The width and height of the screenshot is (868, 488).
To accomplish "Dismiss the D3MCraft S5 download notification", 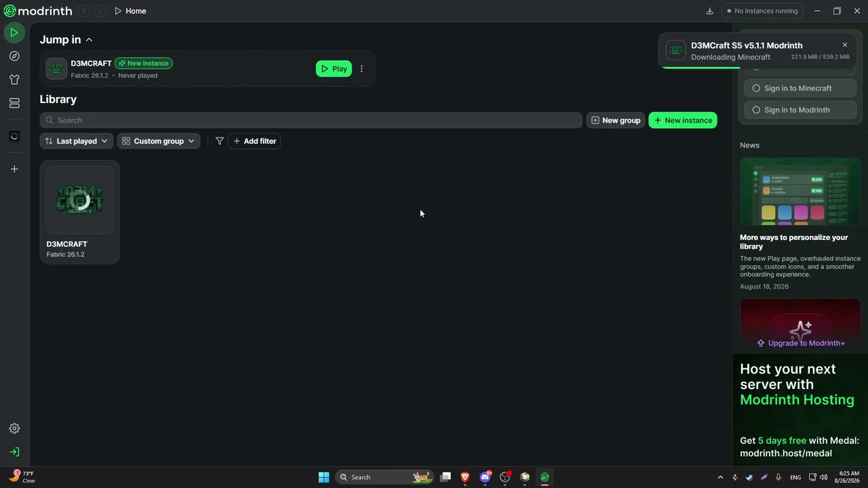I will tap(845, 45).
